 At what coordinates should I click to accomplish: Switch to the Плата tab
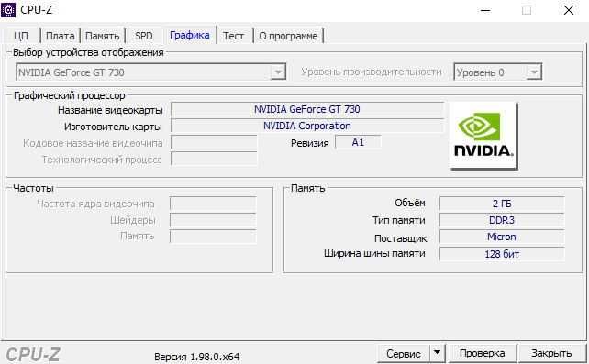coord(61,36)
